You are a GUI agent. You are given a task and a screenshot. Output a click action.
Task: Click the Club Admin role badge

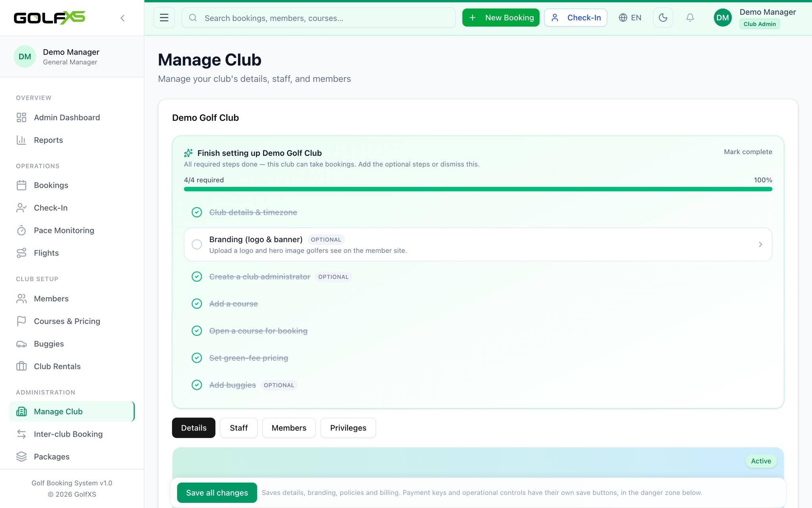[x=759, y=24]
